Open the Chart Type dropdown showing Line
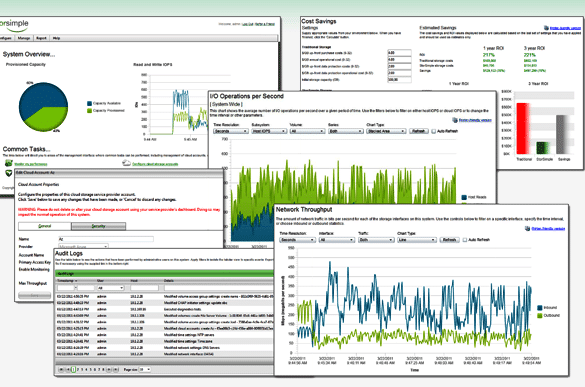 (416, 240)
